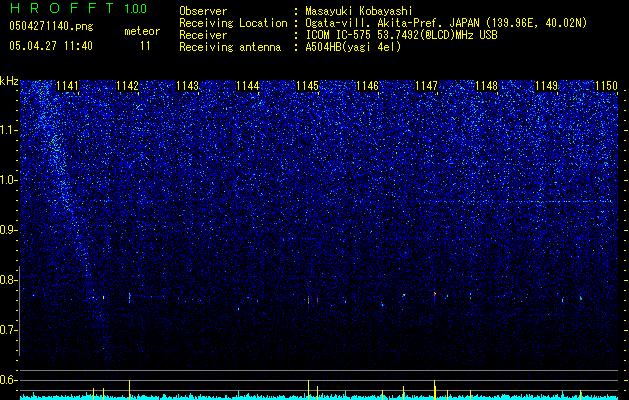
Task: Click the meteor count value 11
Action: coord(145,46)
